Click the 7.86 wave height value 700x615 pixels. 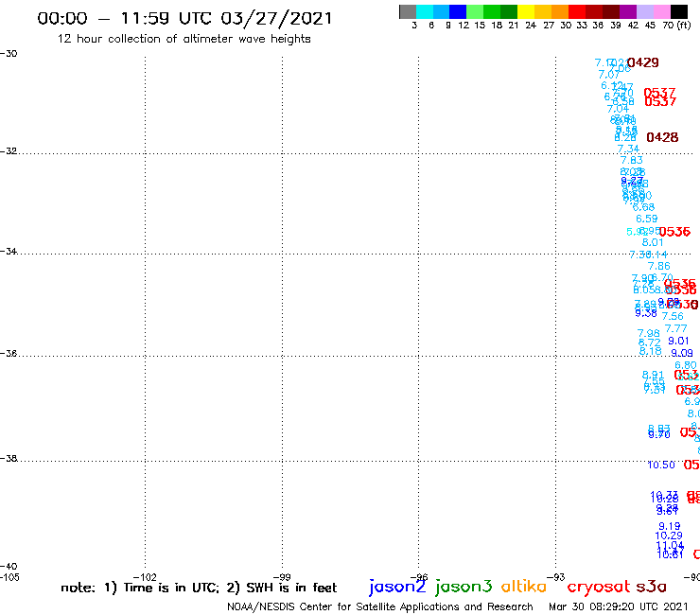pos(659,266)
